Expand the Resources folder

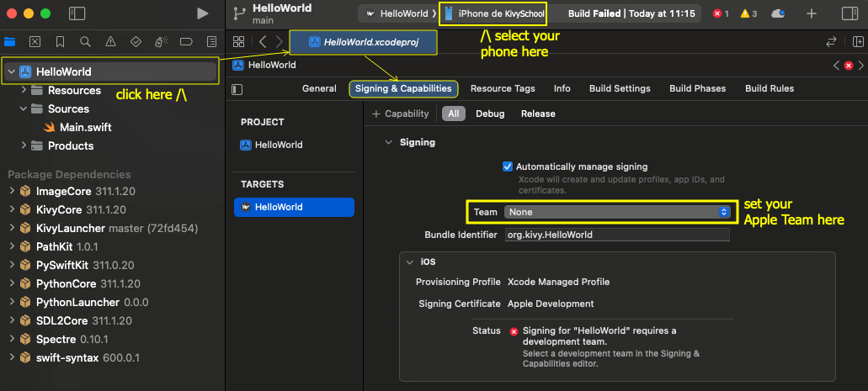coord(24,90)
